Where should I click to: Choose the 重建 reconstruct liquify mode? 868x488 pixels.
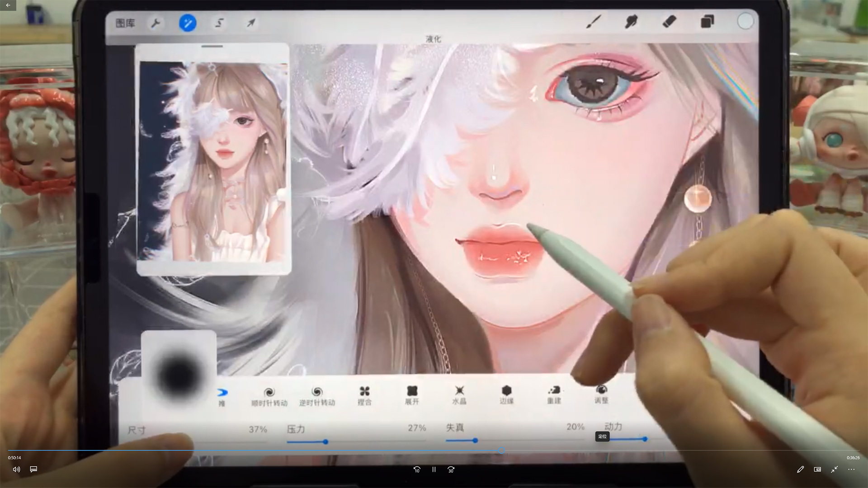(554, 394)
